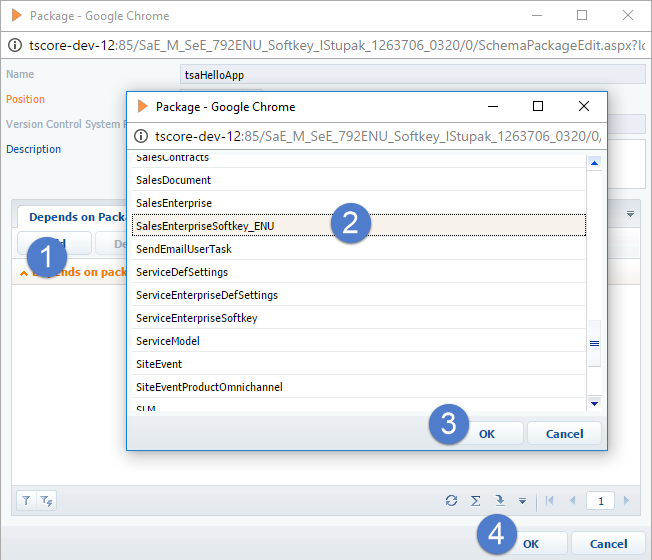Click OK at the bottom of main window
Screen dimensions: 652x560
tap(531, 543)
